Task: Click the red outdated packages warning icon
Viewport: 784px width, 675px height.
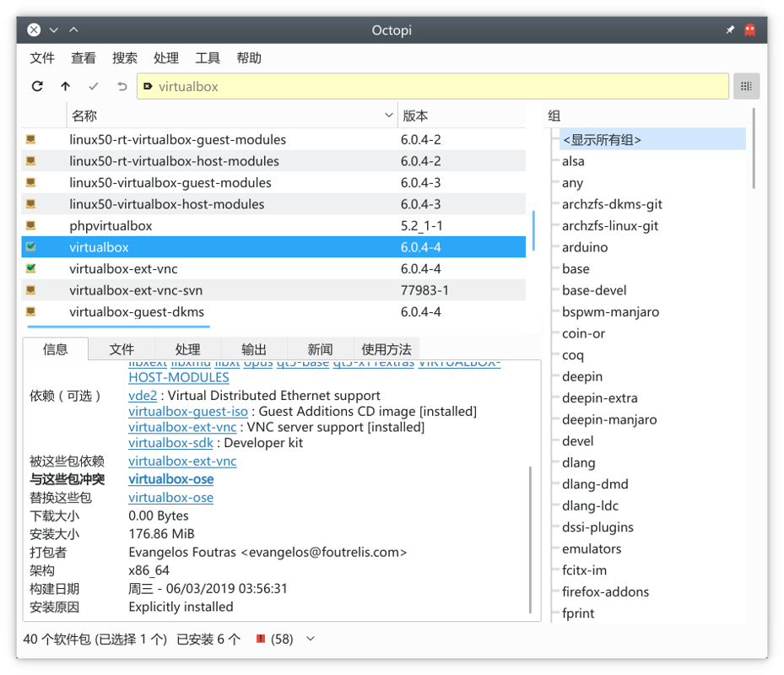Action: 261,639
